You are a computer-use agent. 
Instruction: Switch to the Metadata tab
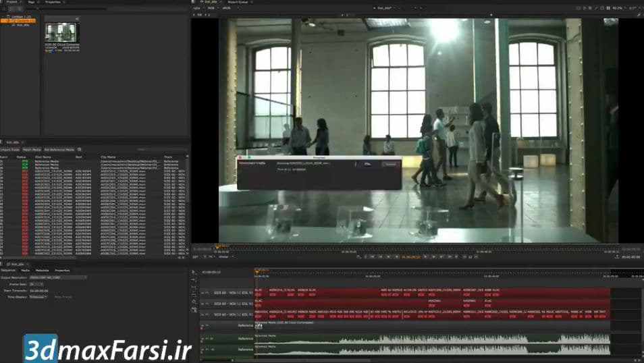coord(42,270)
